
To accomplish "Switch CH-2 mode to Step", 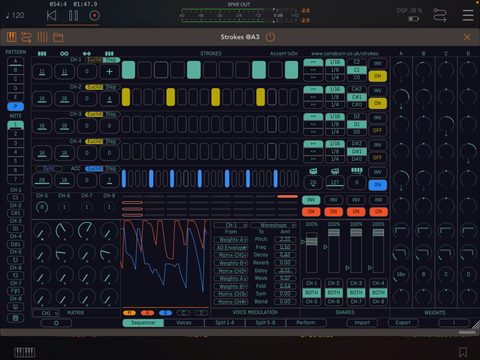I will (x=111, y=87).
